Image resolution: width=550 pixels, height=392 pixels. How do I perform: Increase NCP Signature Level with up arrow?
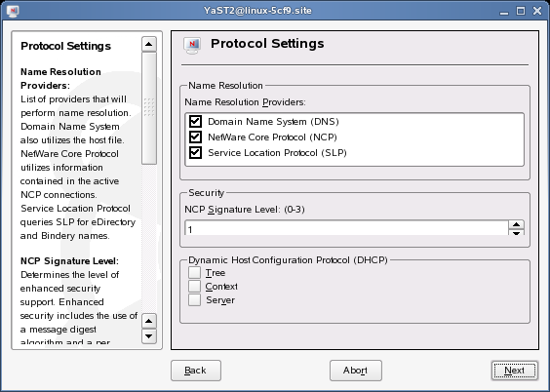516,224
